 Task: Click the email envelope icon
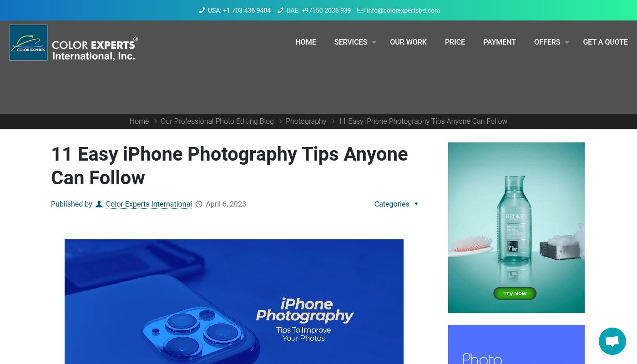pyautogui.click(x=361, y=10)
